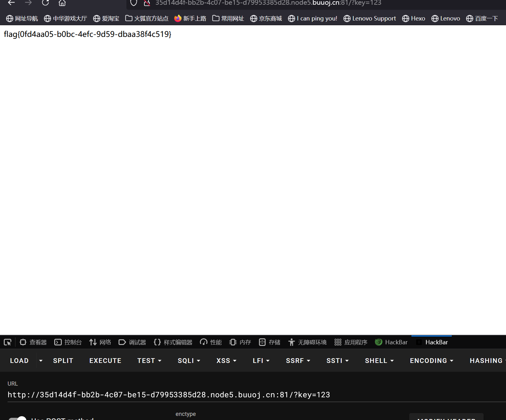
Task: Open the 网络 network panel tab
Action: click(x=100, y=342)
